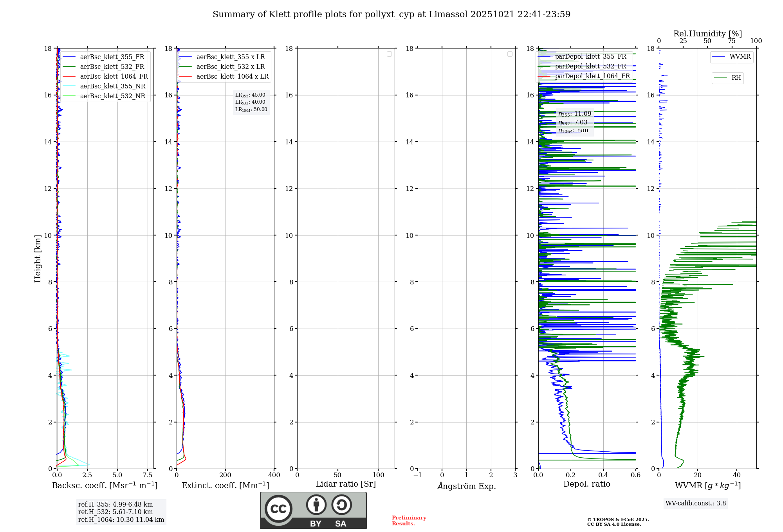Click the aerBsc_klett_532 x LR legend entry
783x532 pixels.
[x=230, y=67]
